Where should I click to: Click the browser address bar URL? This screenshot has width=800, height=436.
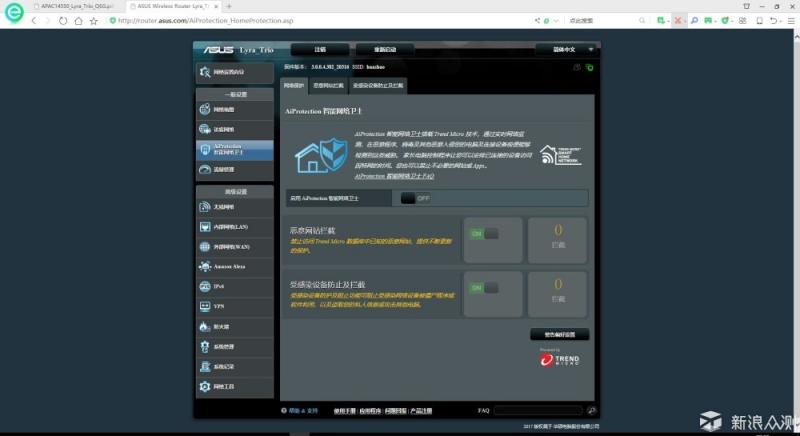point(206,20)
